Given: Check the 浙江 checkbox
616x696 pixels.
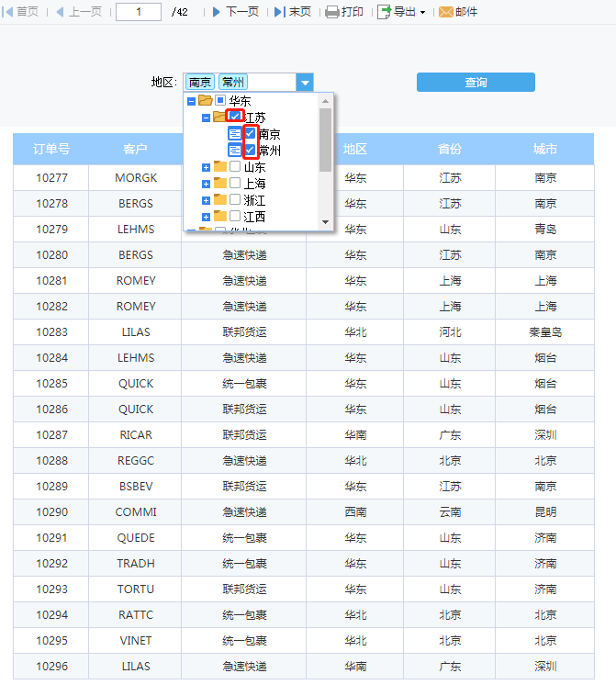Looking at the screenshot, I should (235, 199).
